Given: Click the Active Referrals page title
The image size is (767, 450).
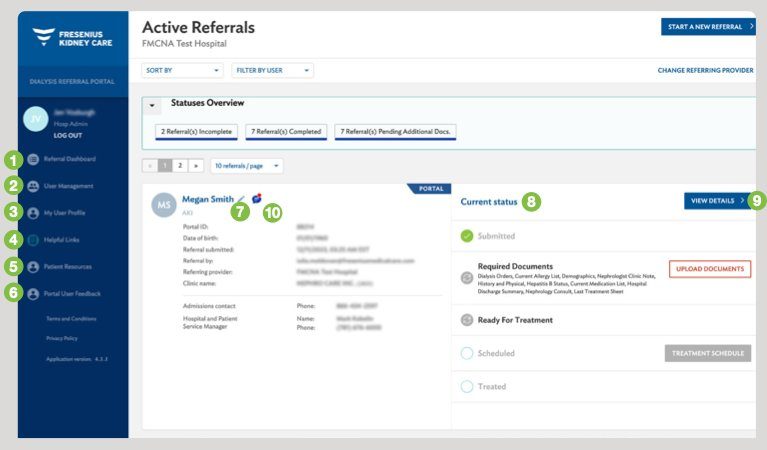Looking at the screenshot, I should click(198, 27).
